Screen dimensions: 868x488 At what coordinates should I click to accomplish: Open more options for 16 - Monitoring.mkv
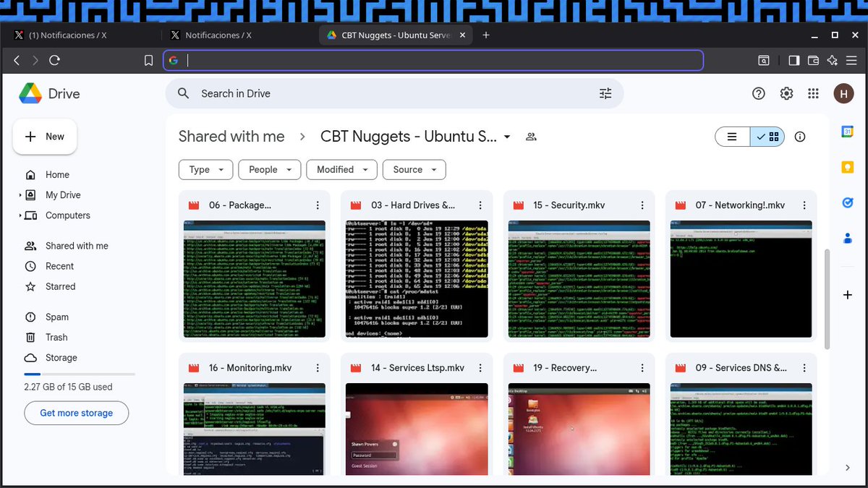(318, 368)
